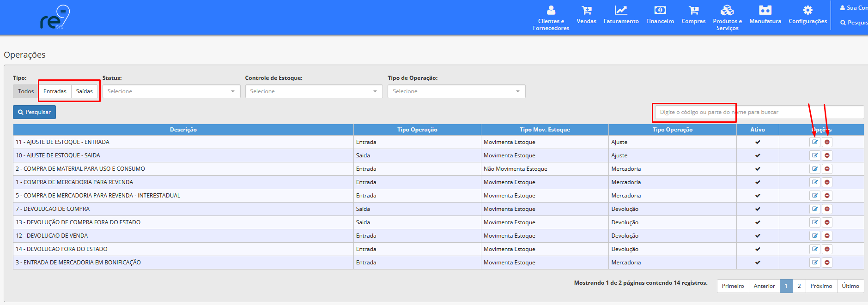Click the Descrição column header

(x=183, y=130)
